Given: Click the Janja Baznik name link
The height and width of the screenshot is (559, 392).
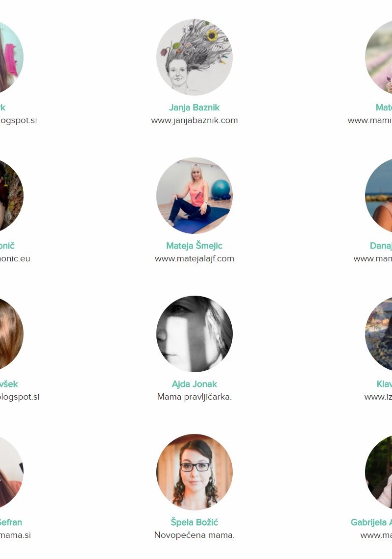Looking at the screenshot, I should (194, 107).
